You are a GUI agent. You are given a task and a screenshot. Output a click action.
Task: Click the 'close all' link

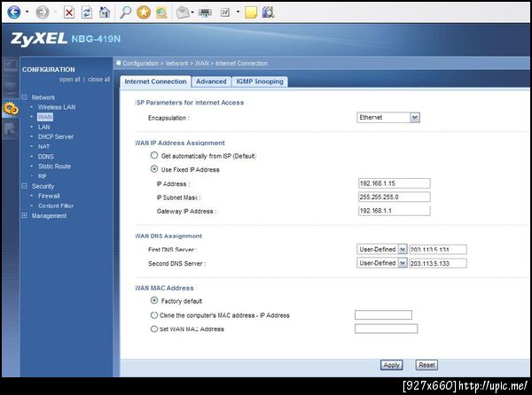(x=98, y=80)
